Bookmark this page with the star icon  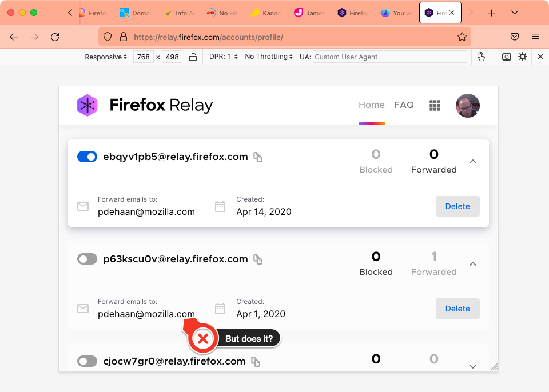(x=462, y=37)
